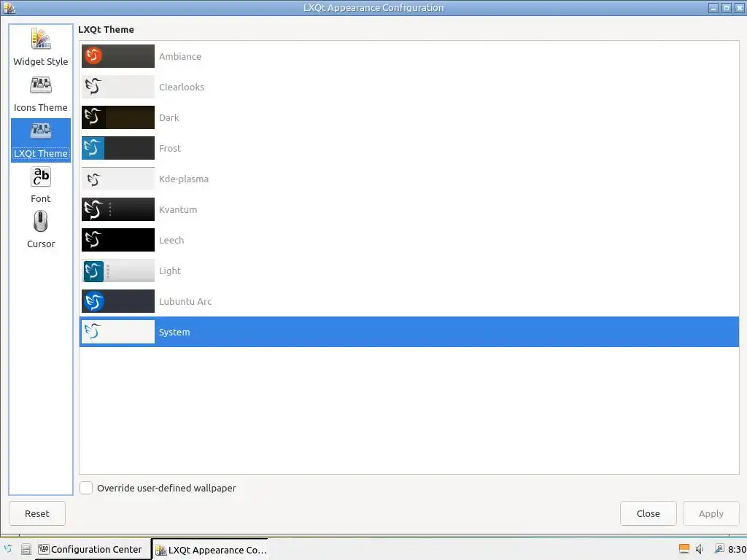747x560 pixels.
Task: Click the window menu icon in title bar
Action: click(x=9, y=7)
